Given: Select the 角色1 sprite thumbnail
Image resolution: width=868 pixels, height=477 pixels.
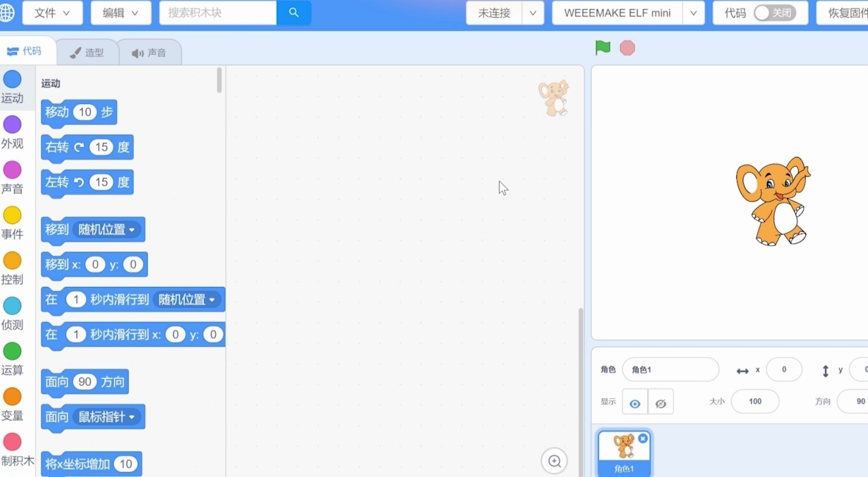Looking at the screenshot, I should [x=625, y=453].
